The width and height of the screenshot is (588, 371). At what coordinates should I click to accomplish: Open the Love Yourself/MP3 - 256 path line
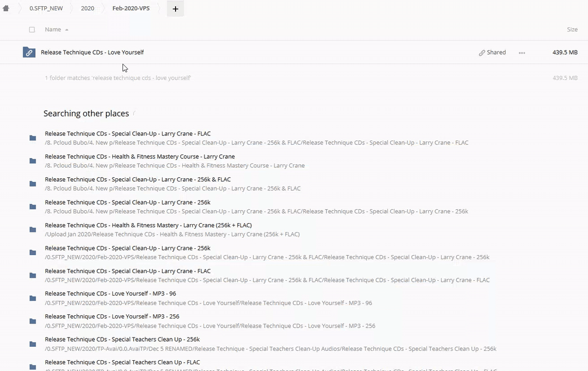click(210, 326)
